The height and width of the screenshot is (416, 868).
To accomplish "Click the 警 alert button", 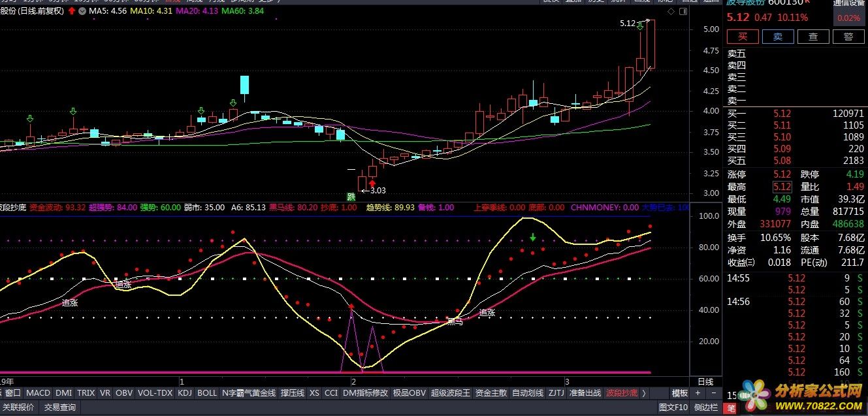I will (x=848, y=37).
